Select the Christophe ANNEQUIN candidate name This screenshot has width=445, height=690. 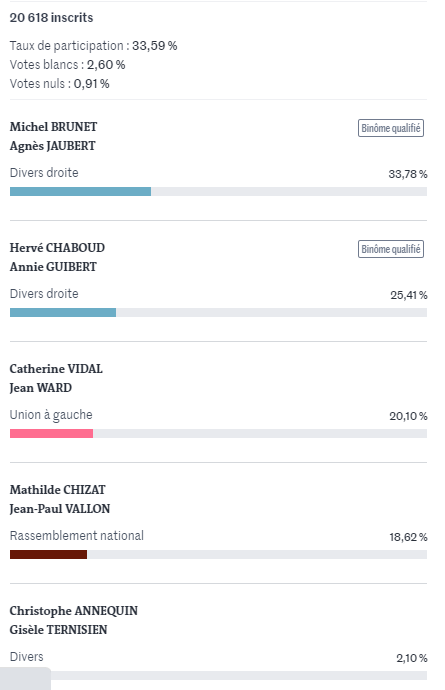(74, 611)
